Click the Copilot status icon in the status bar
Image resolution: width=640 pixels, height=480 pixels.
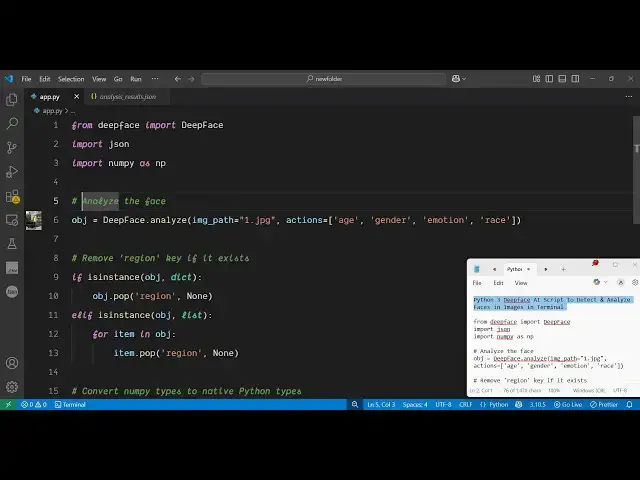pos(519,404)
